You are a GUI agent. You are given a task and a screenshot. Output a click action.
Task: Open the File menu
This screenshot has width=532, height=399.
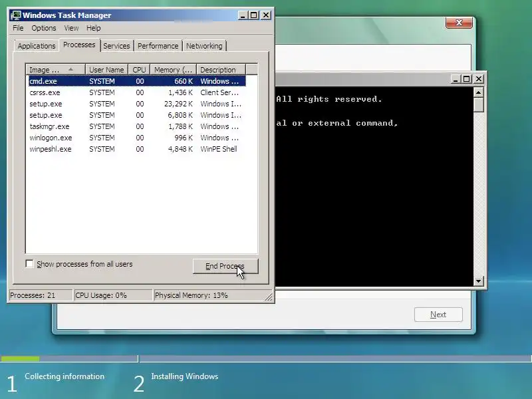pos(18,28)
